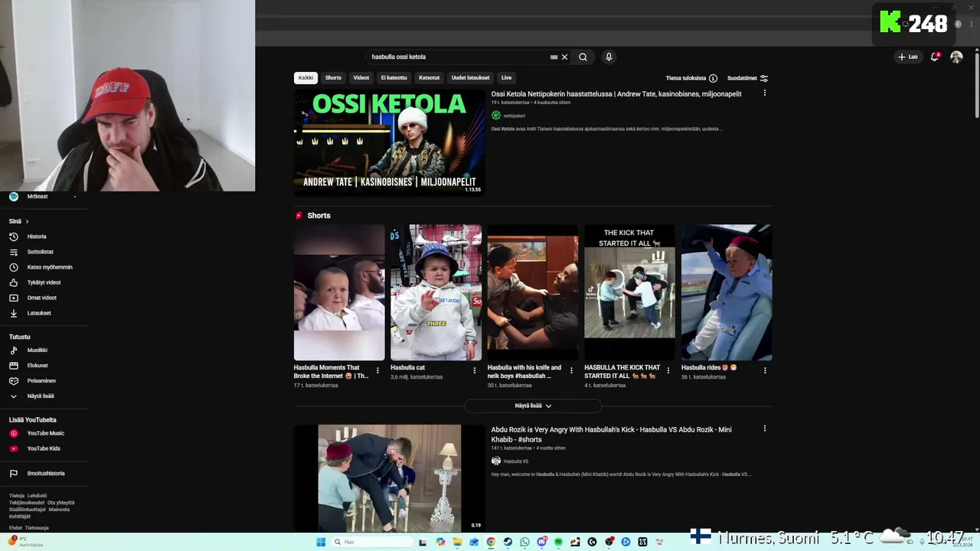
Task: Open Lataukset download icon
Action: tap(13, 313)
